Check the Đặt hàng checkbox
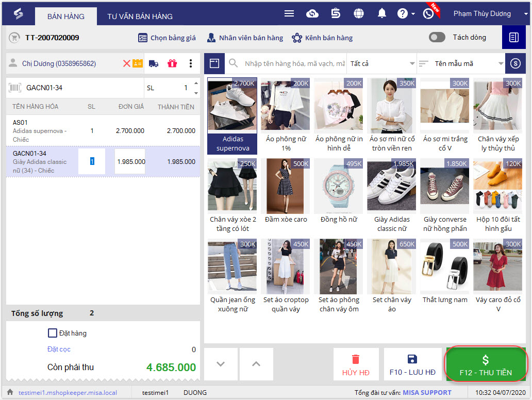 [52, 333]
